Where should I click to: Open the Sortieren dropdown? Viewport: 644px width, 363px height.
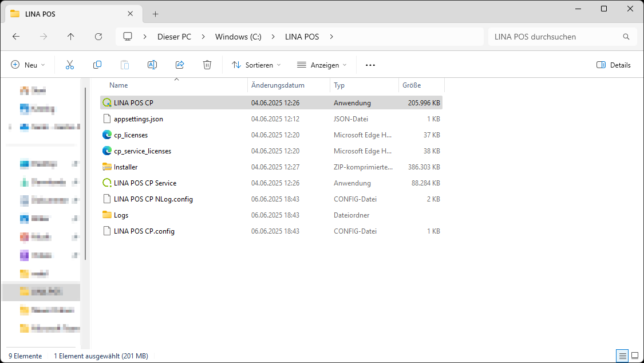point(256,65)
